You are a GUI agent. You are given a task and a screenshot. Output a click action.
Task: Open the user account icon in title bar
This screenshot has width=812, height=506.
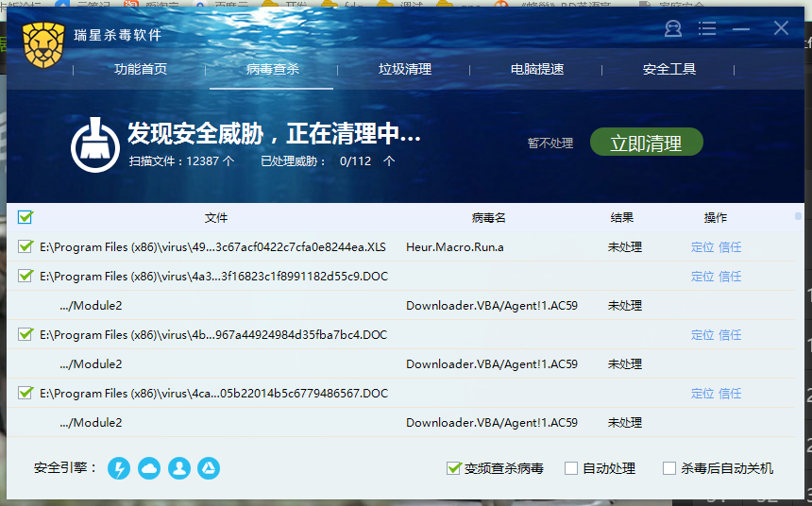point(672,28)
